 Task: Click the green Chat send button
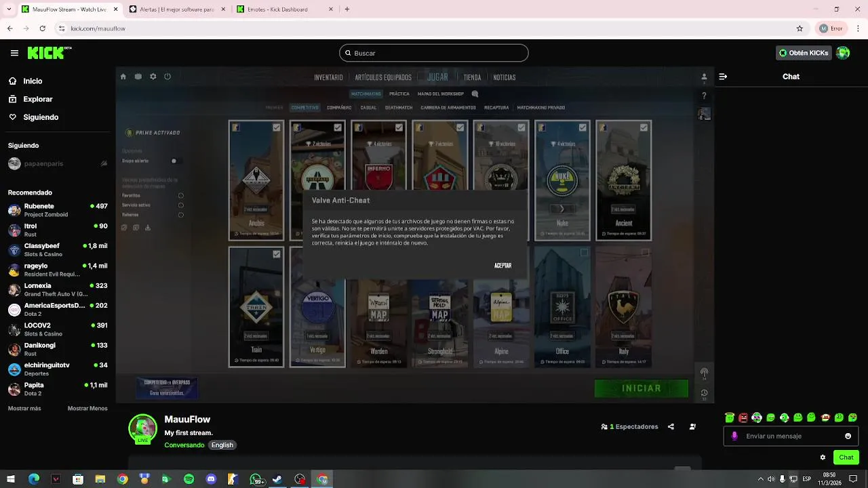pos(846,457)
